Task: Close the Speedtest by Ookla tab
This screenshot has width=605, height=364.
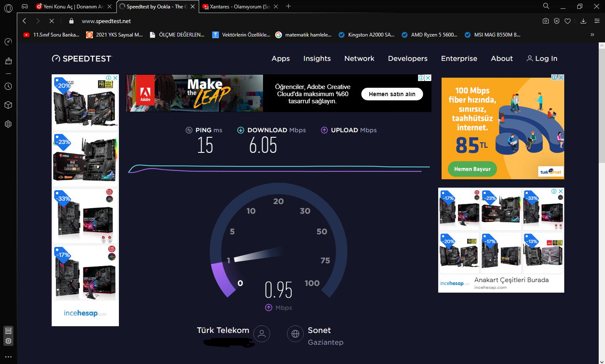Action: (193, 7)
